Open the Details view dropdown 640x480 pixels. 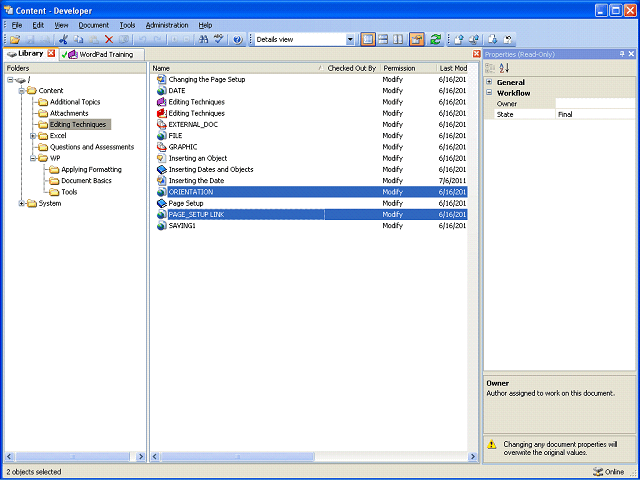pos(350,40)
